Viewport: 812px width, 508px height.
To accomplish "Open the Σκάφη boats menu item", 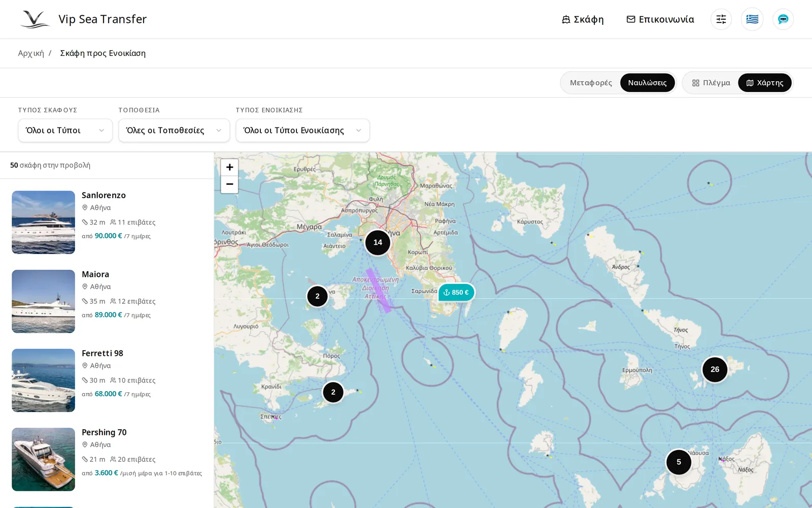I will 583,19.
